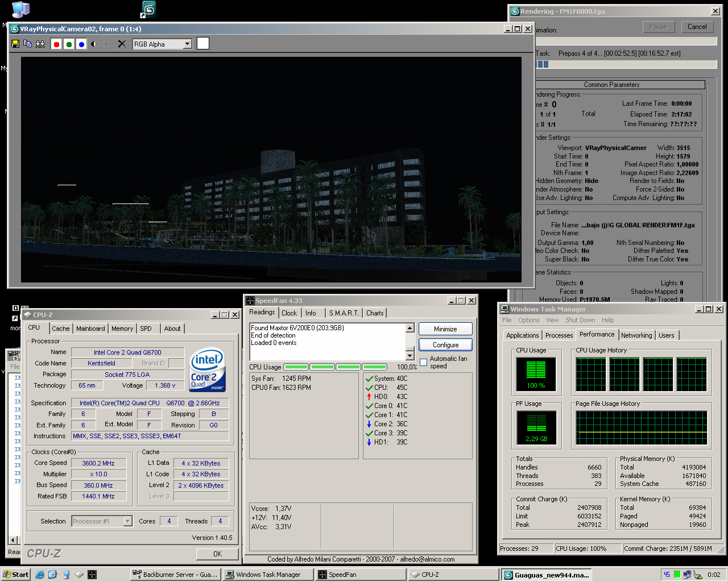Open the RGB Alpha channel dropdown
The height and width of the screenshot is (582, 728).
(x=187, y=44)
